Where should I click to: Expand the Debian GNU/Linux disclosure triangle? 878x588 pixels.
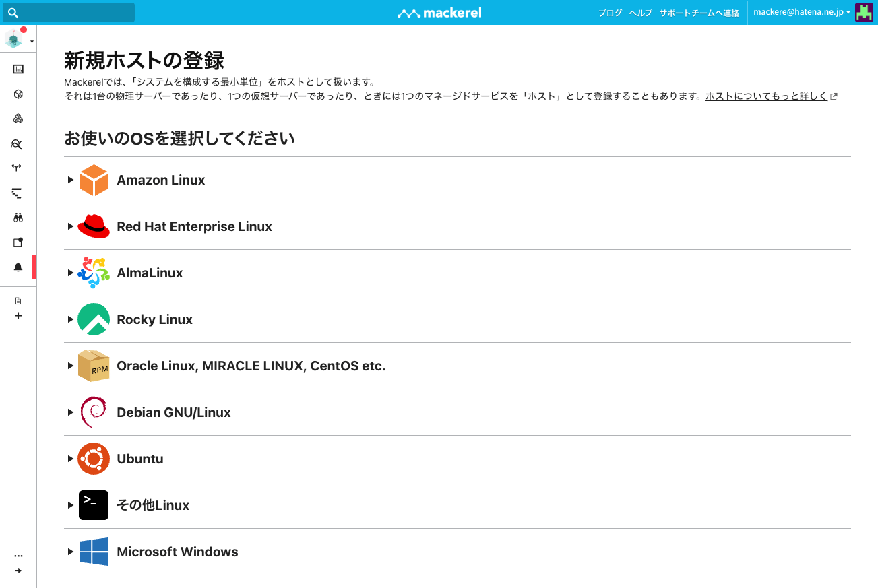[70, 412]
